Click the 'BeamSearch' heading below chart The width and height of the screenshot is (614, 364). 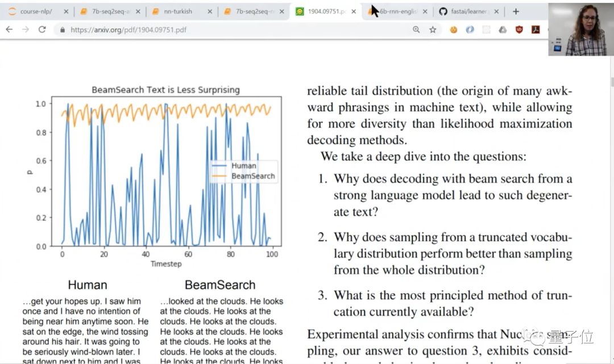tap(220, 284)
